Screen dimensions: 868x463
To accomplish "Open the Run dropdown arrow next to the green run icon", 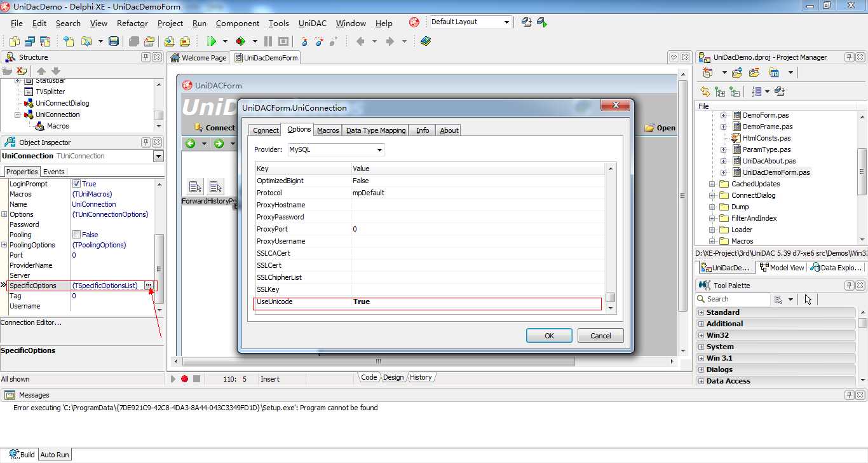I will point(225,41).
